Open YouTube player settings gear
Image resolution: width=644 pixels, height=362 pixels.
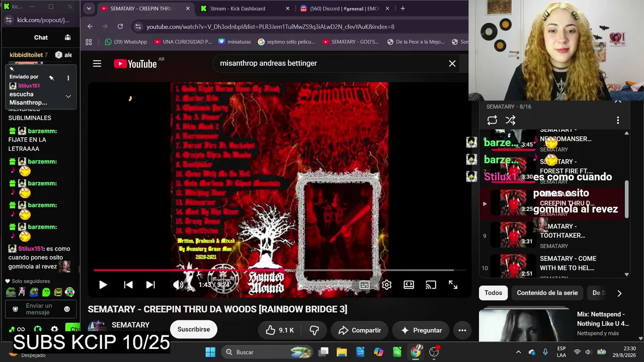(386, 285)
